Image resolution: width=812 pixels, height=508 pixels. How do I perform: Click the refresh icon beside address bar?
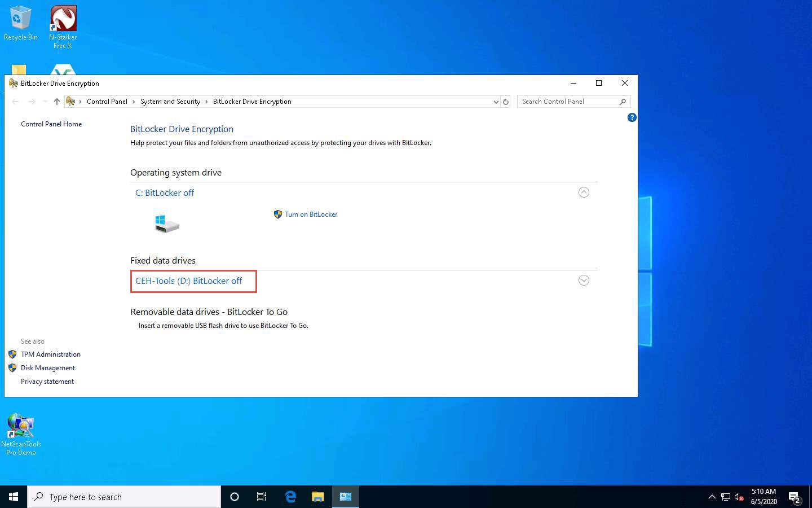click(506, 102)
